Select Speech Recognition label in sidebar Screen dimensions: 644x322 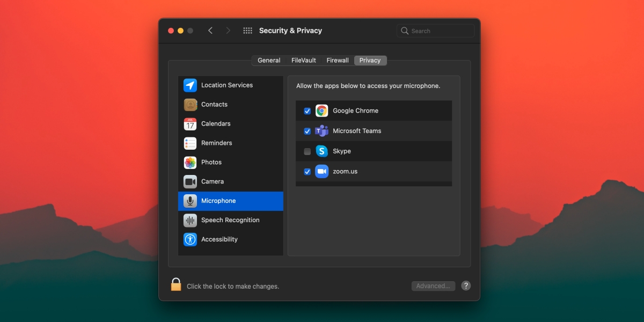[x=230, y=221]
